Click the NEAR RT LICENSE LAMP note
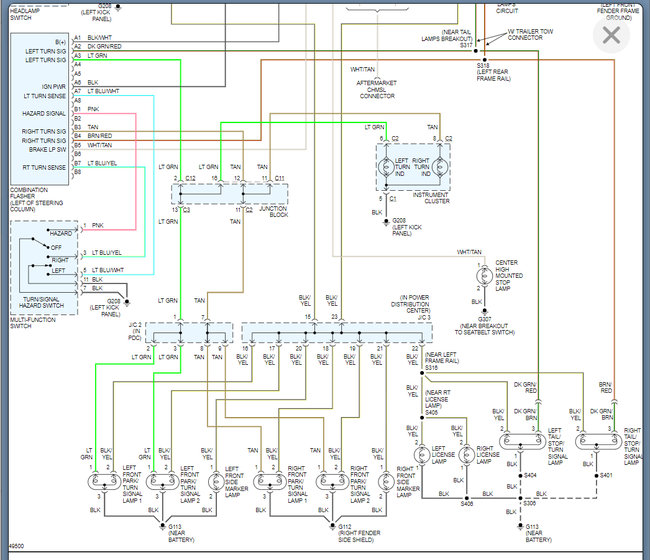Viewport: 650px width, 560px height. click(437, 399)
